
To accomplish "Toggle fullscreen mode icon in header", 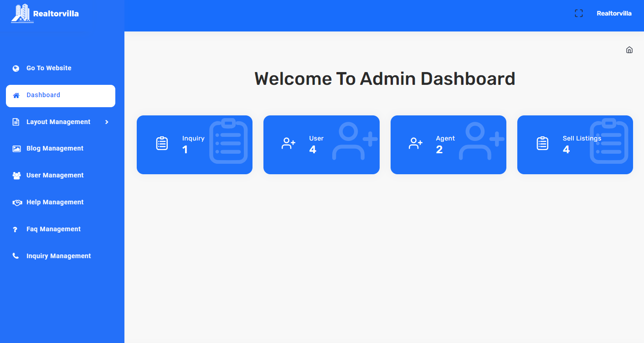I will point(578,13).
